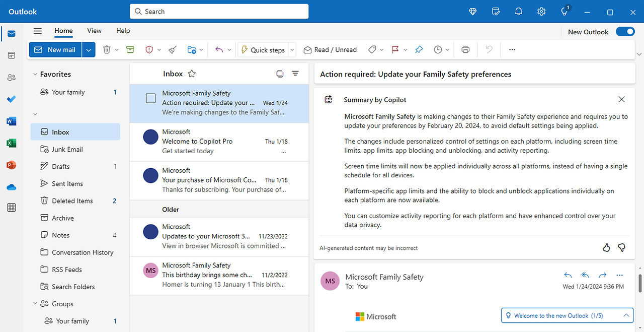Click Quick steps button

click(x=263, y=49)
